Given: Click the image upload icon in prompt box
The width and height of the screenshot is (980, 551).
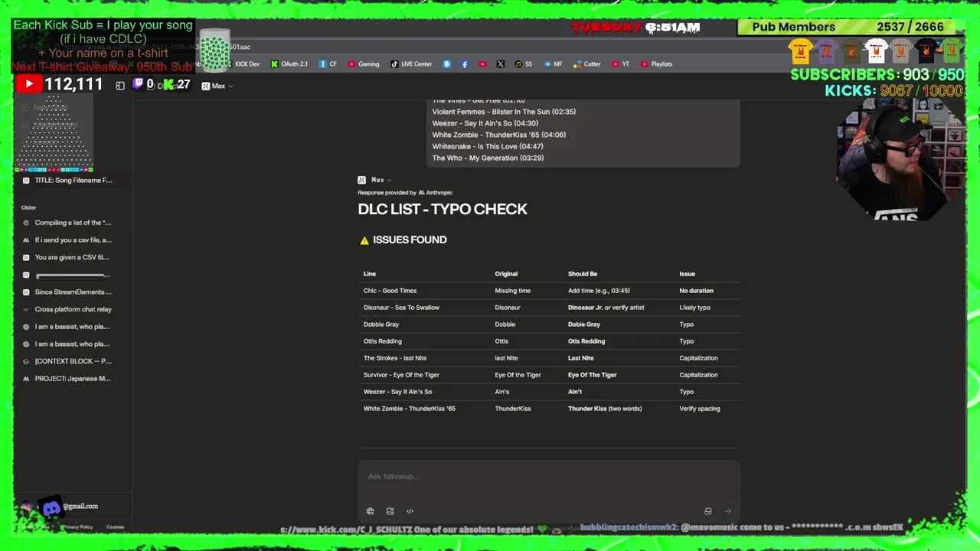Looking at the screenshot, I should [390, 511].
